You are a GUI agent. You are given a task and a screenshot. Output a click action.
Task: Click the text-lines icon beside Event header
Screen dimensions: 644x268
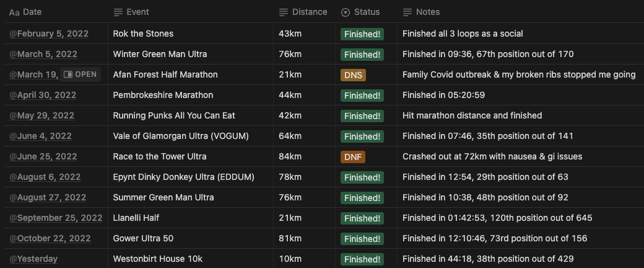click(118, 12)
